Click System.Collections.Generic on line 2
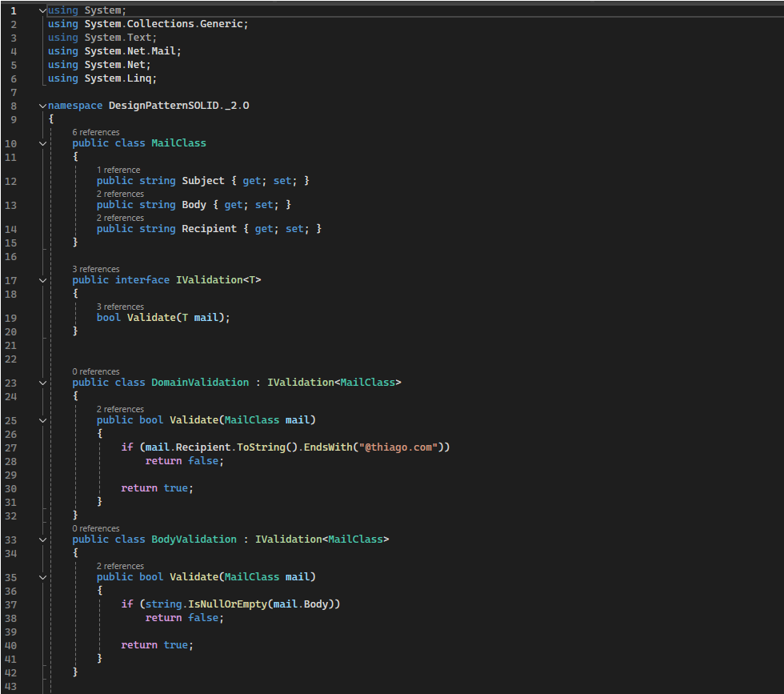This screenshot has height=694, width=784. coord(163,24)
